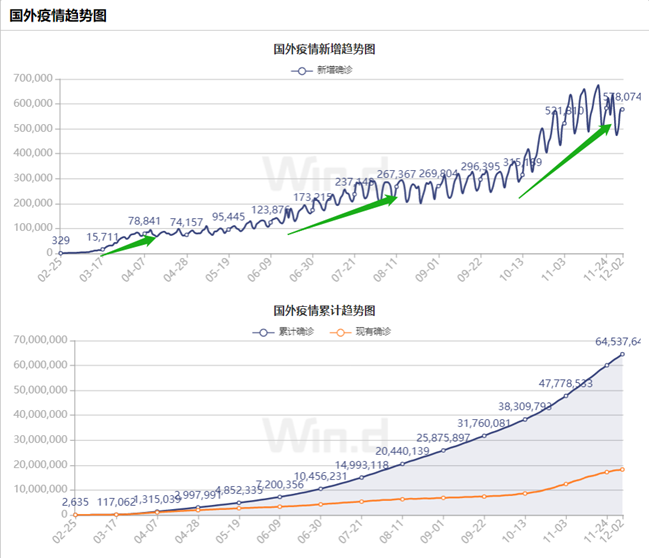Click the 国外疫情累计趋势图 chart title

(324, 311)
